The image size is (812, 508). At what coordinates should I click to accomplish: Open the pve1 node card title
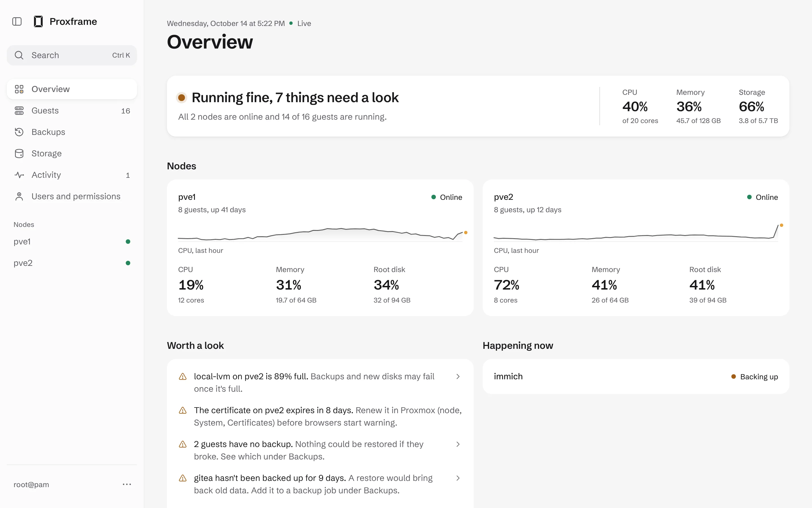pos(187,197)
